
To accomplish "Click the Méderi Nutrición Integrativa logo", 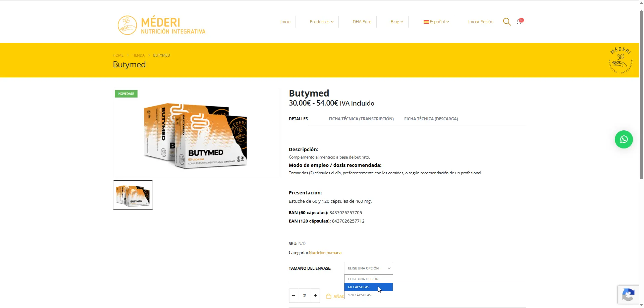I will pyautogui.click(x=161, y=25).
